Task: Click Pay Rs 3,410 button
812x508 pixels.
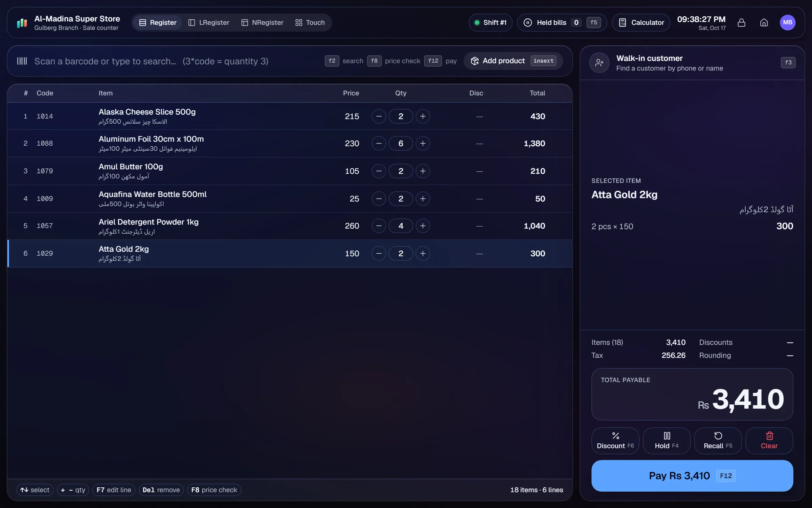Action: (692, 476)
